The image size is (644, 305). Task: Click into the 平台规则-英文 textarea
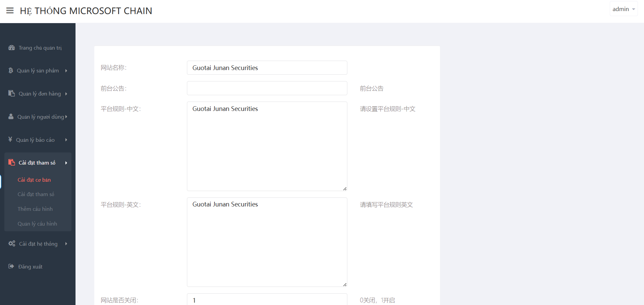(267, 242)
